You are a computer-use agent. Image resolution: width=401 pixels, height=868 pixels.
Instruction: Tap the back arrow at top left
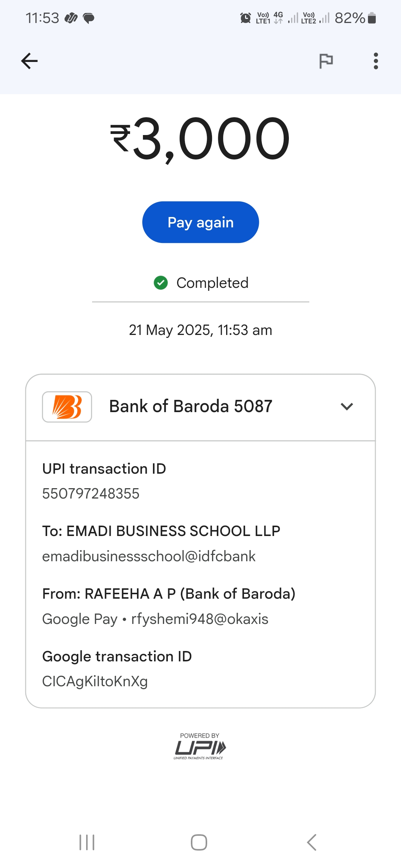pos(30,61)
